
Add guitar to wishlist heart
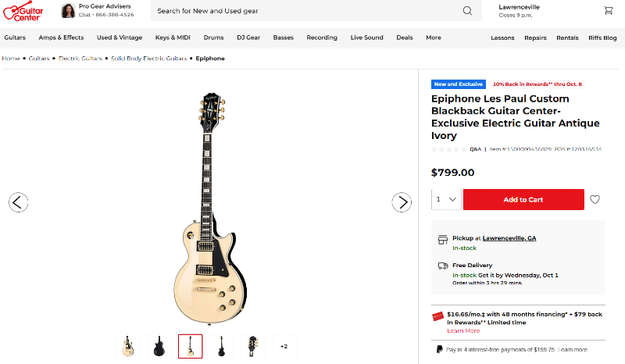tap(595, 200)
